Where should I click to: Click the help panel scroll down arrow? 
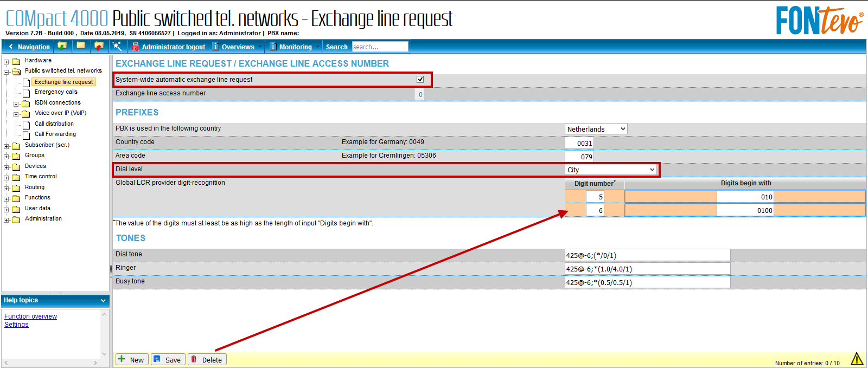point(105,354)
